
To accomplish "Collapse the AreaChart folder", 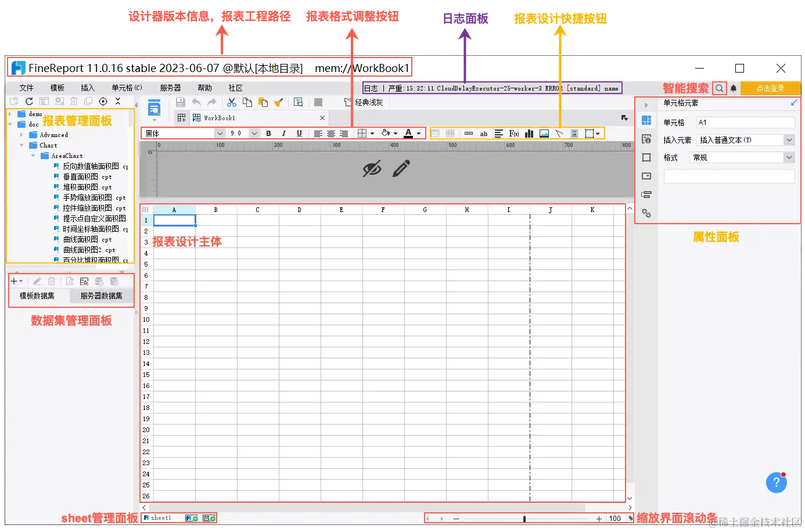I will [x=33, y=156].
